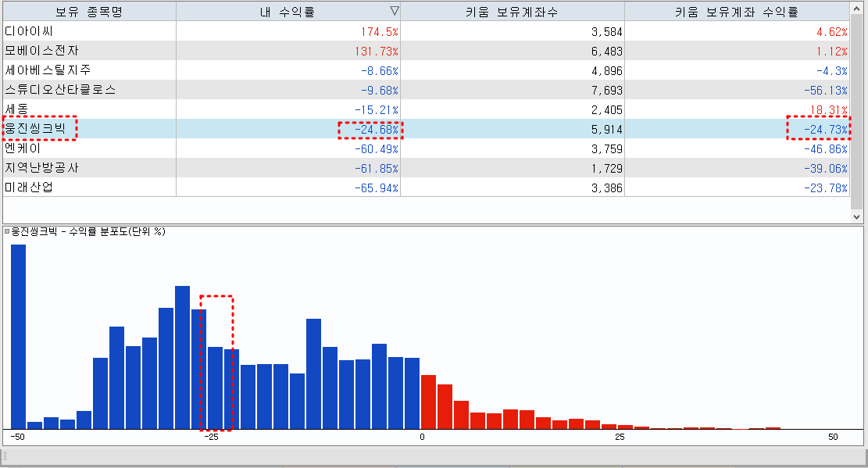The width and height of the screenshot is (868, 468).
Task: Click the -9.68% return value
Action: pos(380,91)
